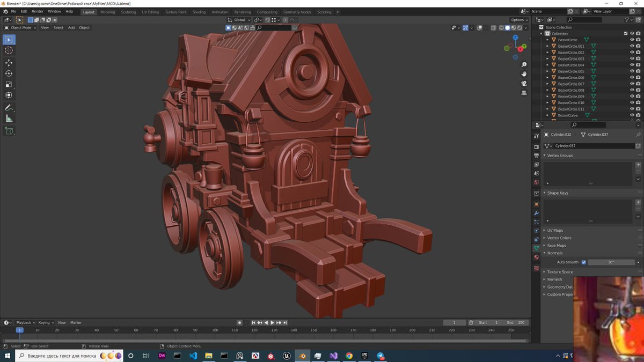The width and height of the screenshot is (644, 362).
Task: Open Chrome from the taskbar
Action: point(349,356)
